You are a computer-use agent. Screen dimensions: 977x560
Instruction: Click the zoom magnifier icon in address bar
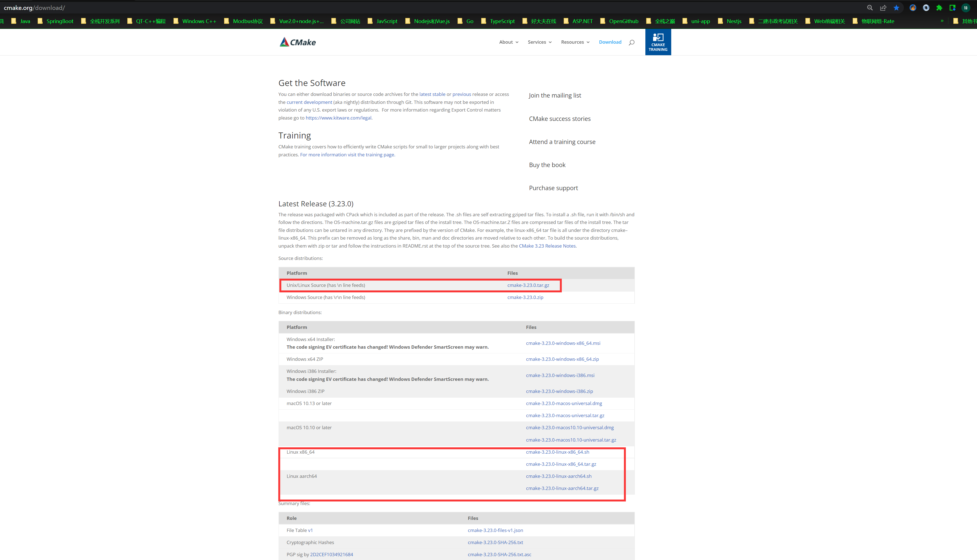[x=870, y=8]
